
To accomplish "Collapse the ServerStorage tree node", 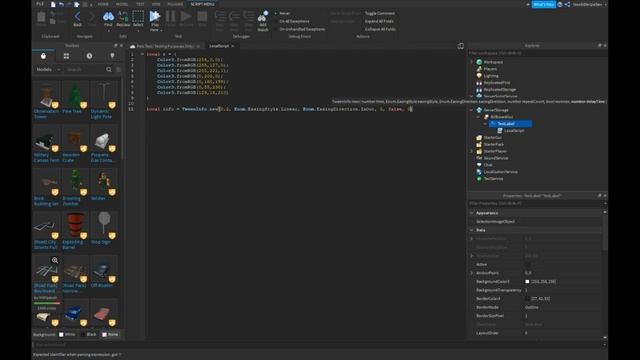I will (x=471, y=110).
